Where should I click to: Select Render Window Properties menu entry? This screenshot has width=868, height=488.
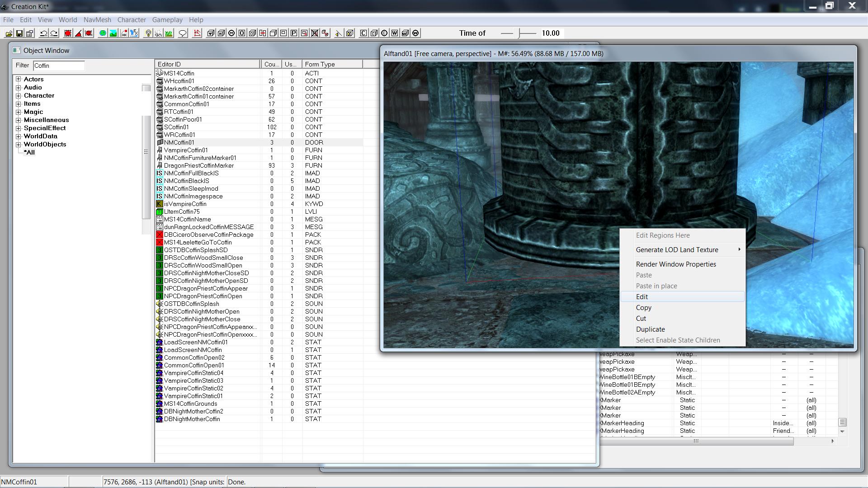click(676, 264)
